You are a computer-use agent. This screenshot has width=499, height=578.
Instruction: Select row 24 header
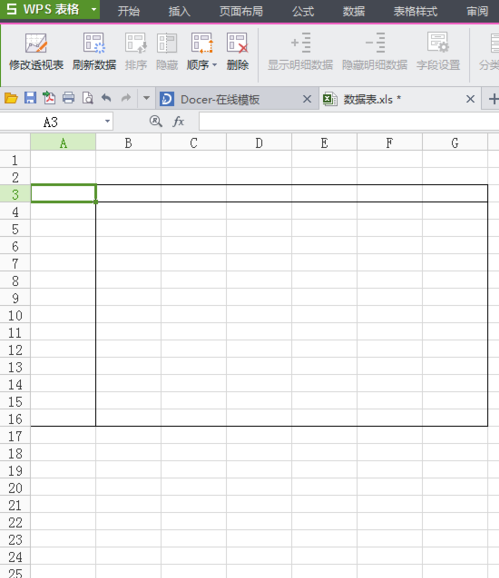[x=15, y=557]
